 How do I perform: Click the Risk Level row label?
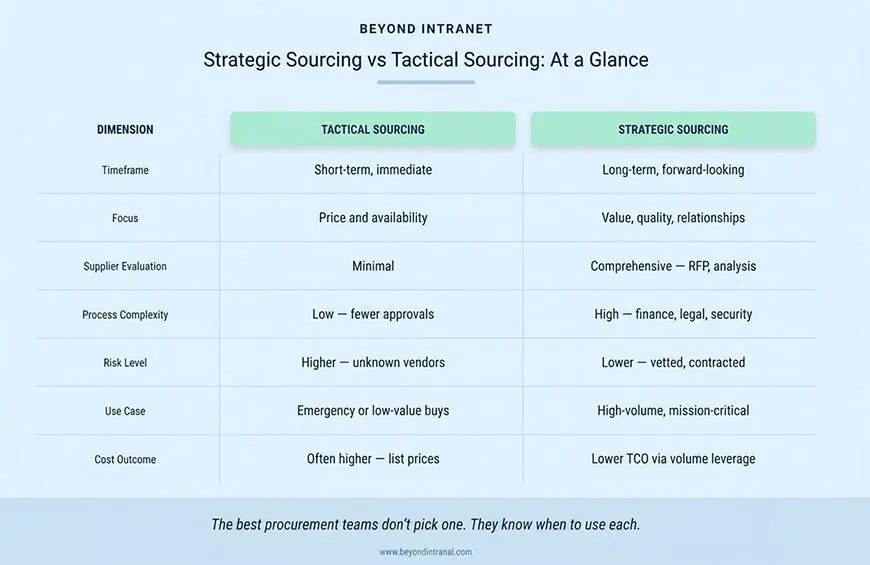click(x=125, y=362)
